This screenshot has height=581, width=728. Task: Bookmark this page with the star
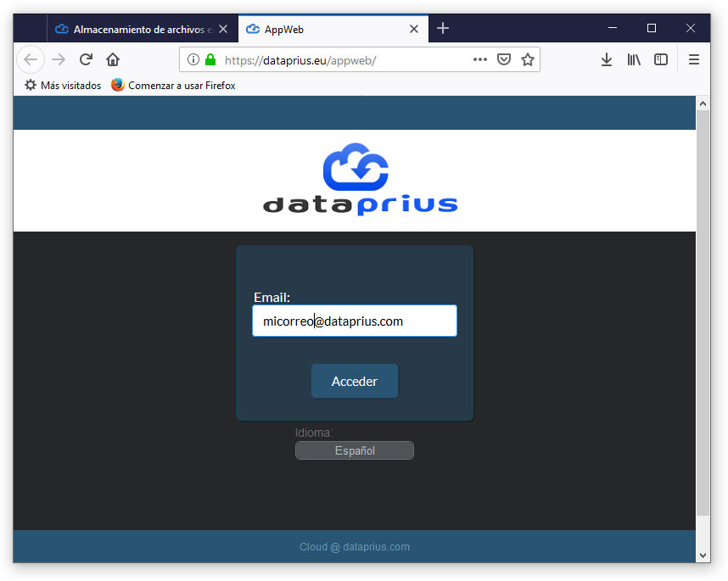tap(528, 59)
